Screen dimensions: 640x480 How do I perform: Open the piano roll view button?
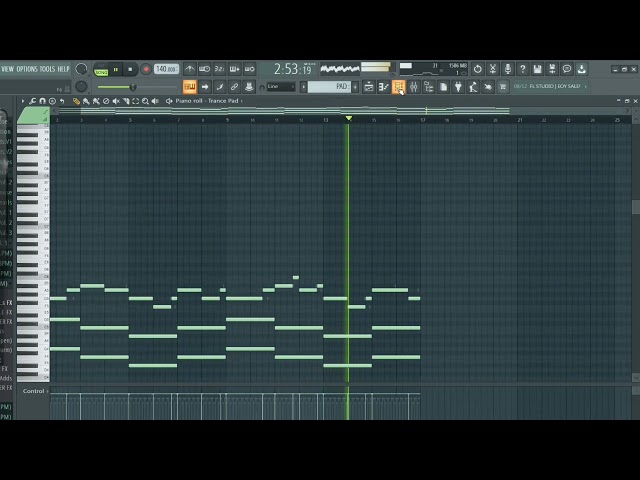click(383, 87)
